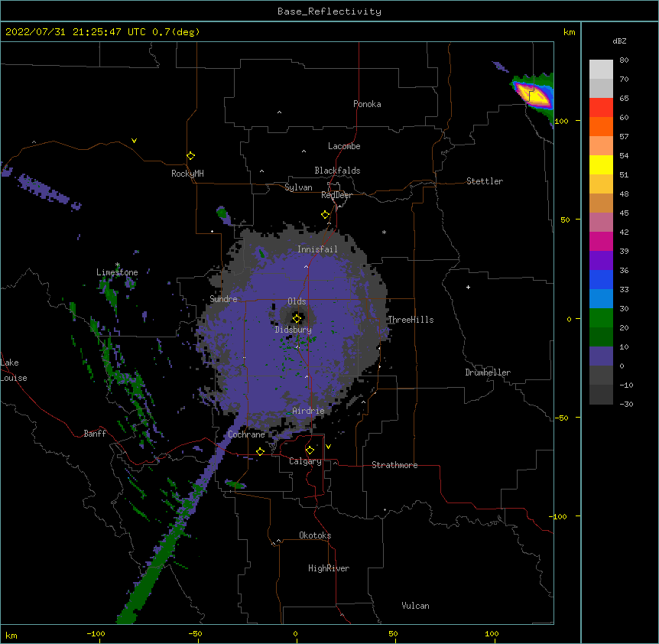Click the Didsbury town label

[294, 330]
